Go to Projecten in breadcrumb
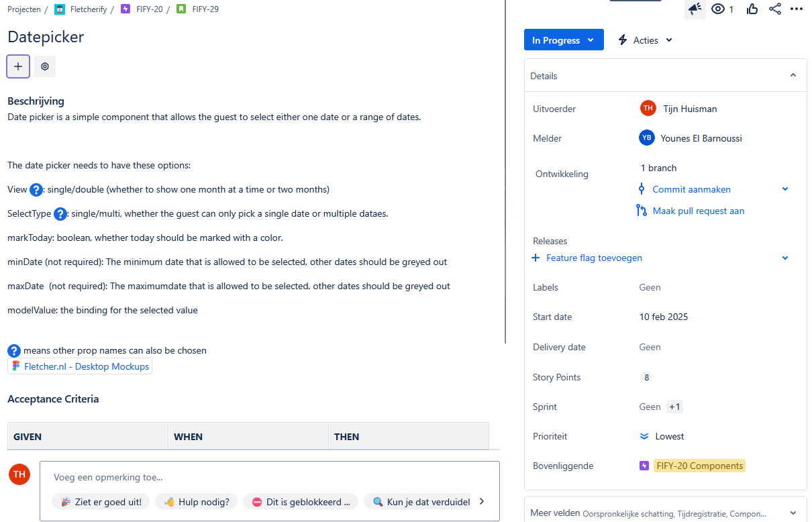 tap(23, 9)
